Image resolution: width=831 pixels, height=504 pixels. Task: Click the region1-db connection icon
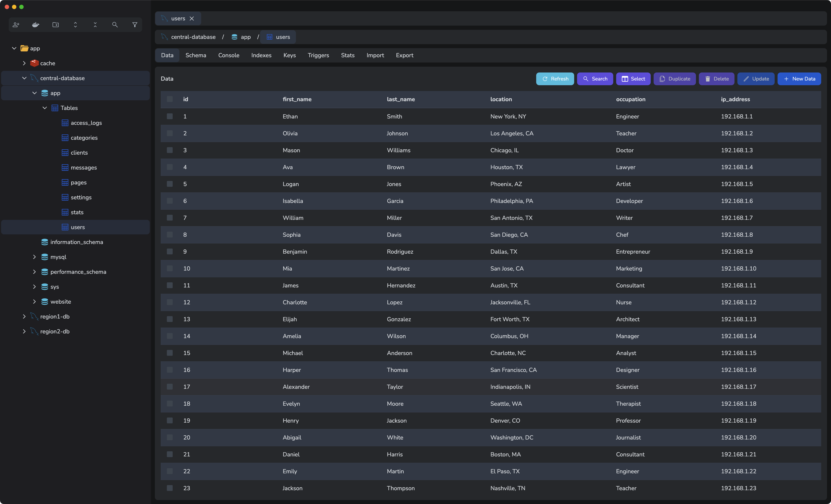tap(34, 316)
